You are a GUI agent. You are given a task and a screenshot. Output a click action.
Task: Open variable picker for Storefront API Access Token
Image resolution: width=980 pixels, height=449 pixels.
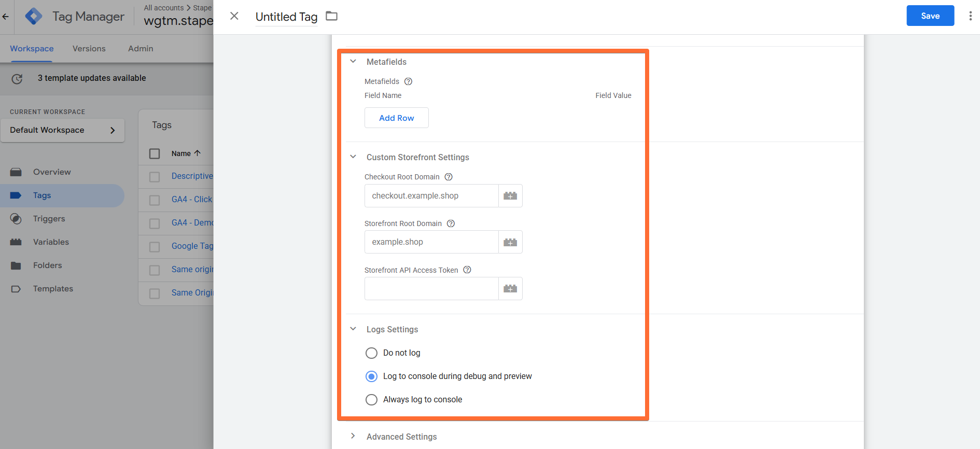pos(510,289)
